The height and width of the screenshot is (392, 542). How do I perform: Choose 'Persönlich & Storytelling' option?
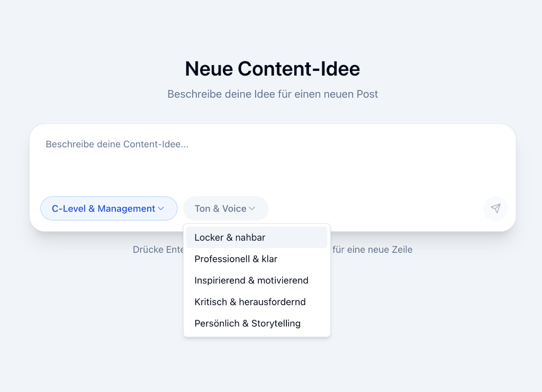point(248,323)
